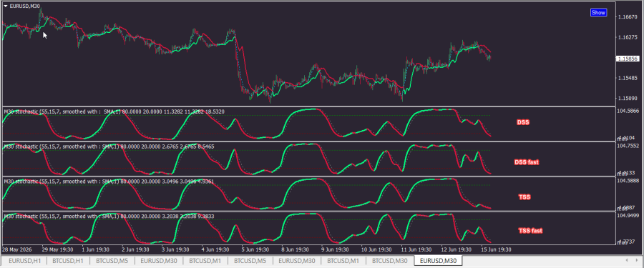Open the BTCUSD,M30 chart tab
Image resolution: width=644 pixels, height=268 pixels.
point(390,261)
